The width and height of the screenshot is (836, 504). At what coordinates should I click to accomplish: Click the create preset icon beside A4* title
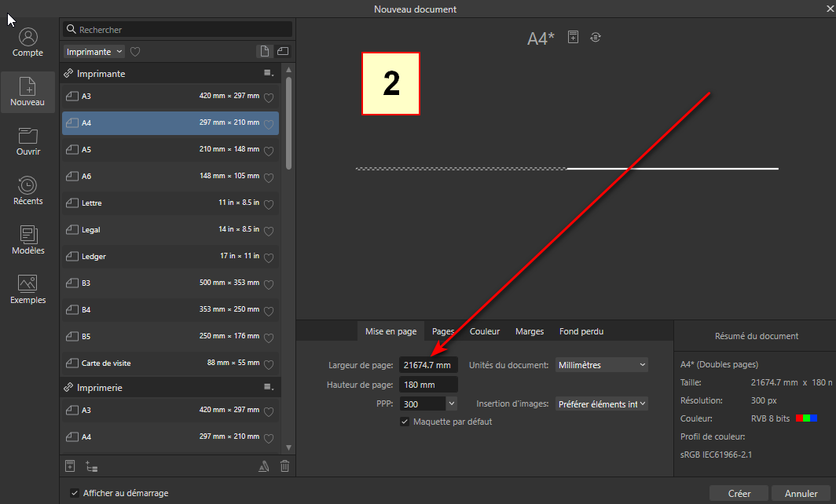pos(573,37)
